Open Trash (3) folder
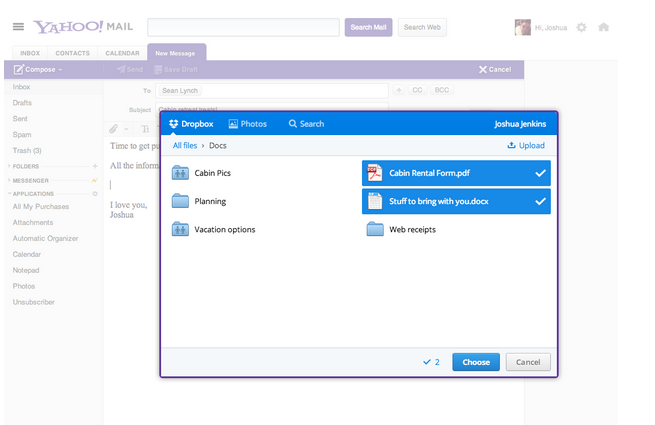The image size is (655, 425). click(x=27, y=150)
